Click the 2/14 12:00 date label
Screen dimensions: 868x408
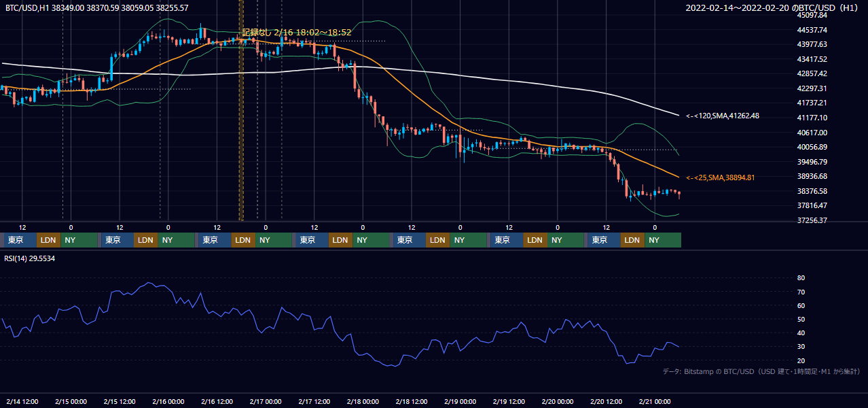pos(22,401)
